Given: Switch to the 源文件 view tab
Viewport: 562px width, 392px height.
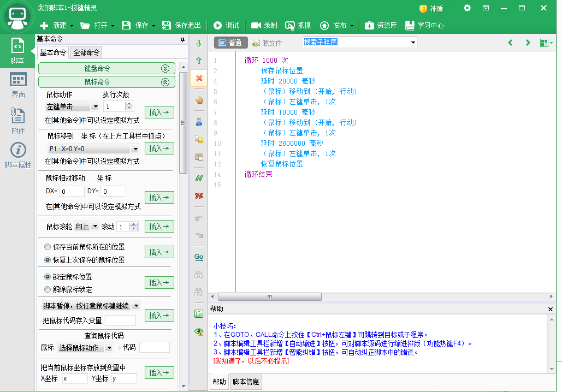Looking at the screenshot, I should pyautogui.click(x=267, y=43).
